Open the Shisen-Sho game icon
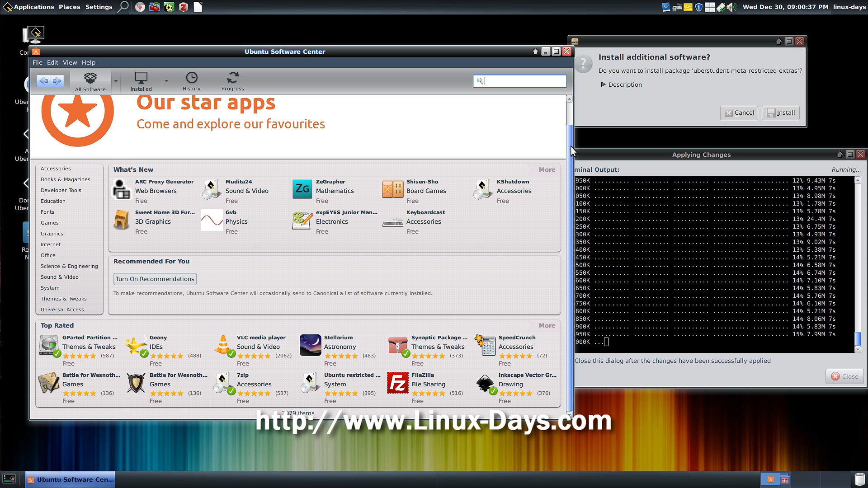 (392, 189)
